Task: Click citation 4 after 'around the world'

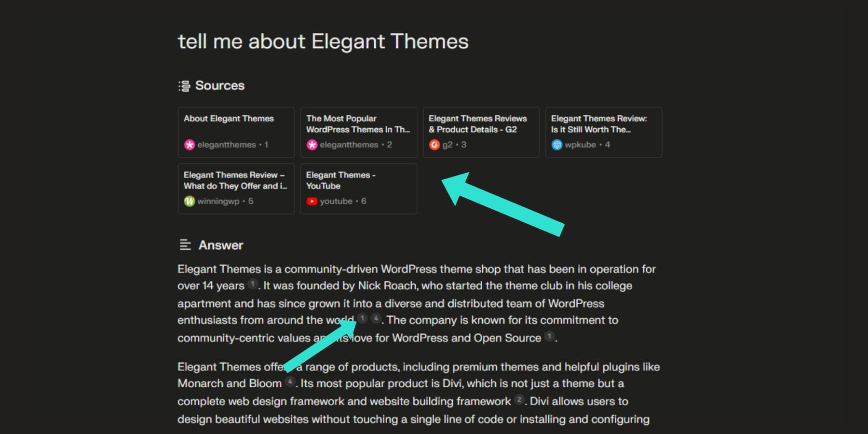Action: [x=376, y=319]
